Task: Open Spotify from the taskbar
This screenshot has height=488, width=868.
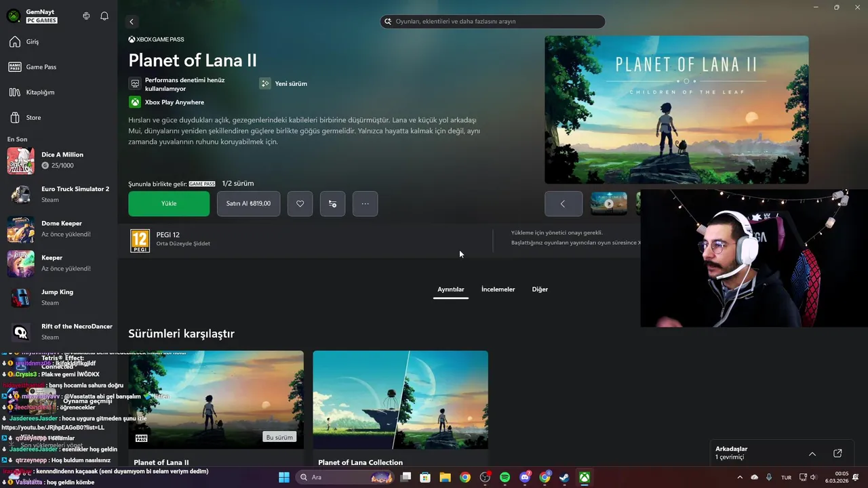Action: click(505, 477)
